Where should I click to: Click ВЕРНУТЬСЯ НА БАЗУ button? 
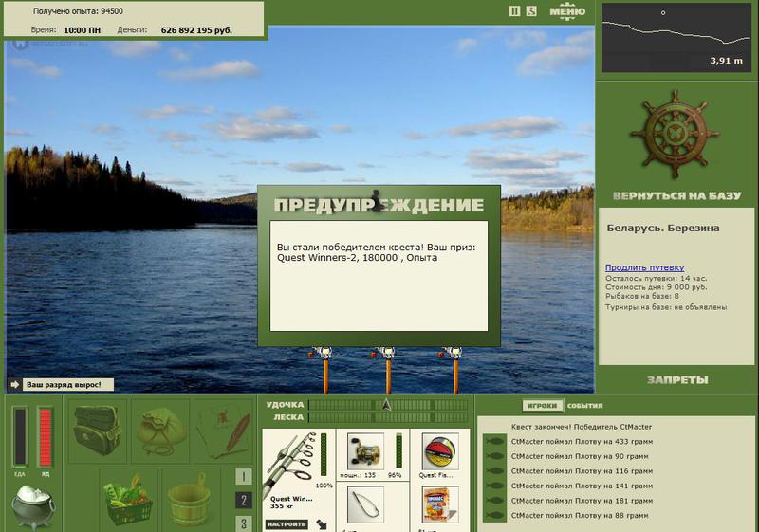tap(676, 196)
